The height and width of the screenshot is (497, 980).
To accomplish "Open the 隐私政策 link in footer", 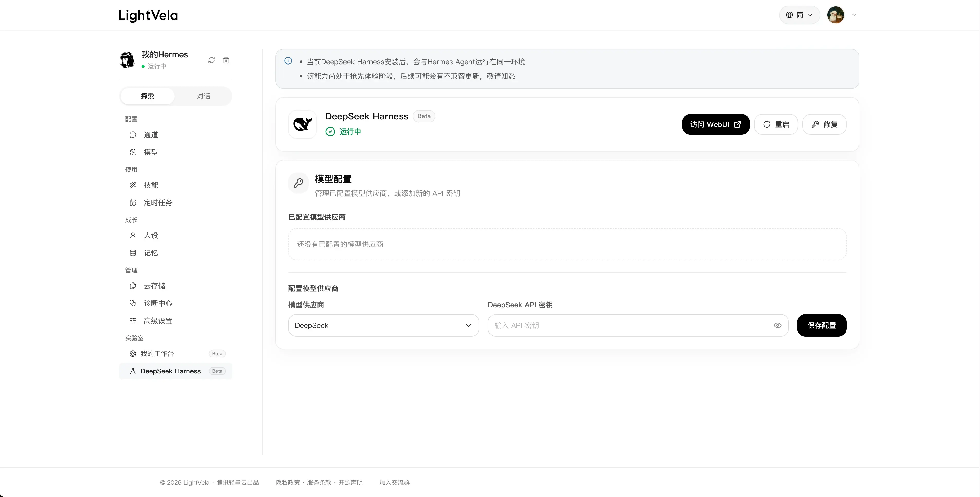I will click(x=288, y=483).
